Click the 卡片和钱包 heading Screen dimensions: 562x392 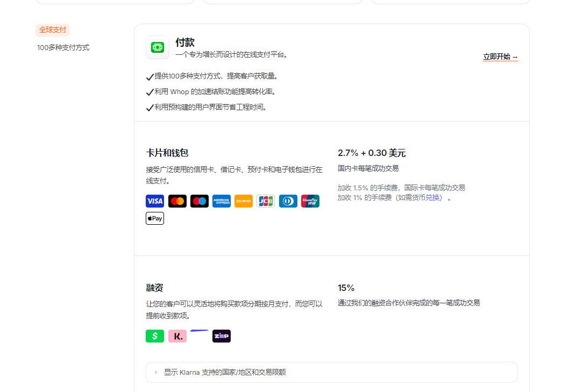167,153
